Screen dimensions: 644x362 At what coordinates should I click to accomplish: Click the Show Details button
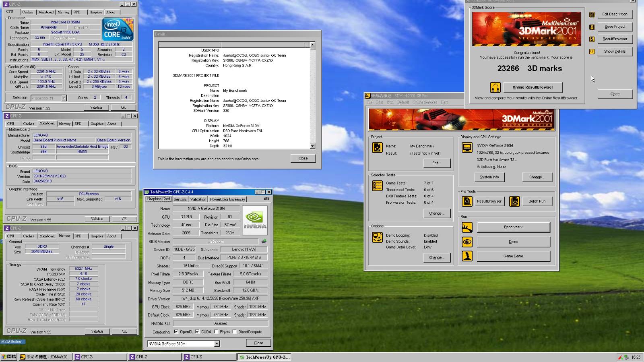[x=615, y=52]
